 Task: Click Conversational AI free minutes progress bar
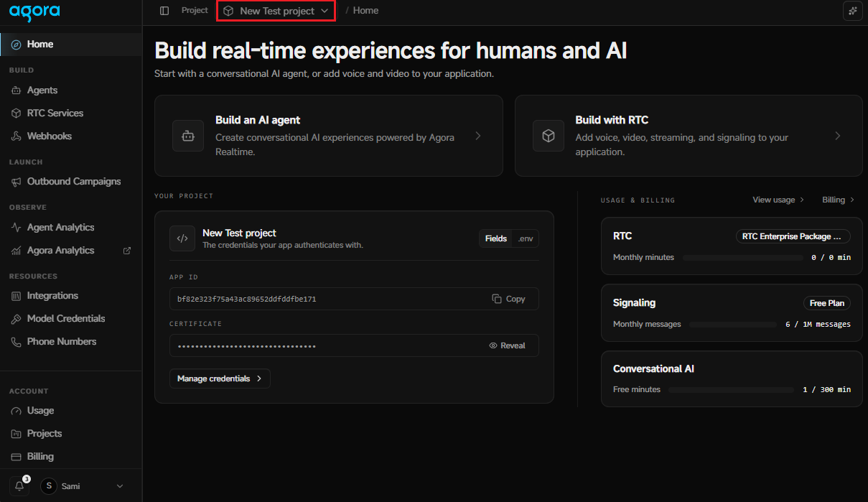730,390
